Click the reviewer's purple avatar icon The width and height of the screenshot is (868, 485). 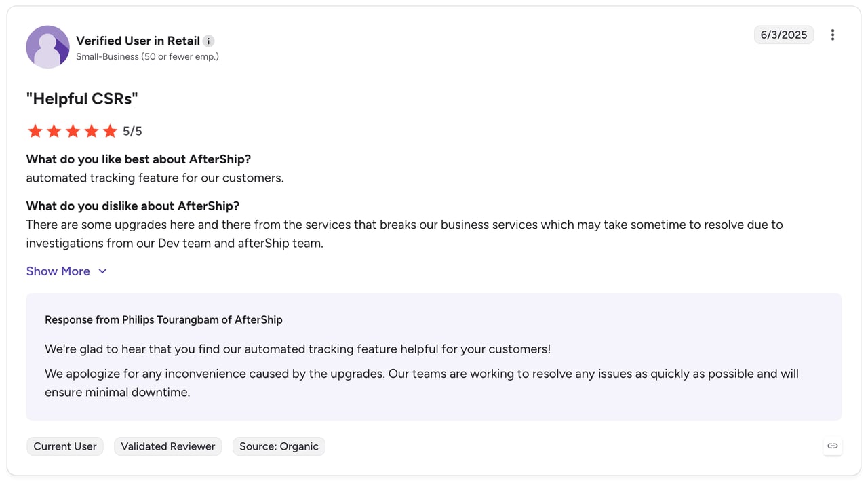tap(47, 47)
